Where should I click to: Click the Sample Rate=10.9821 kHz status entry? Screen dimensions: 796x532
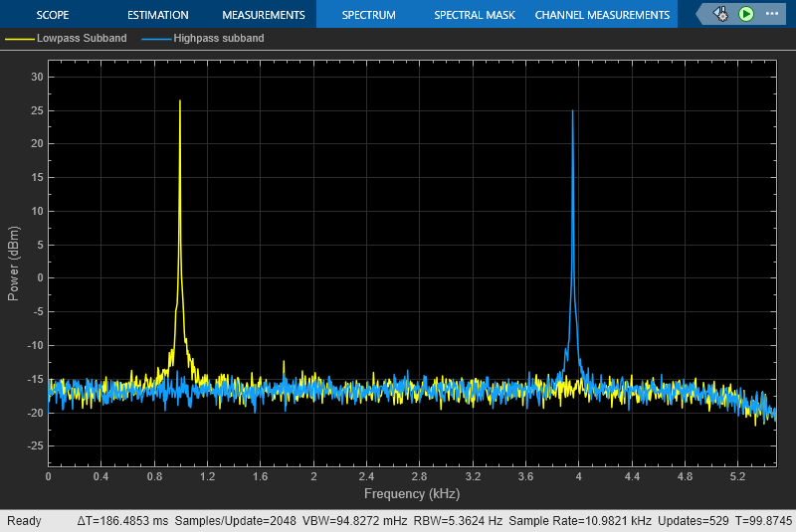click(580, 521)
